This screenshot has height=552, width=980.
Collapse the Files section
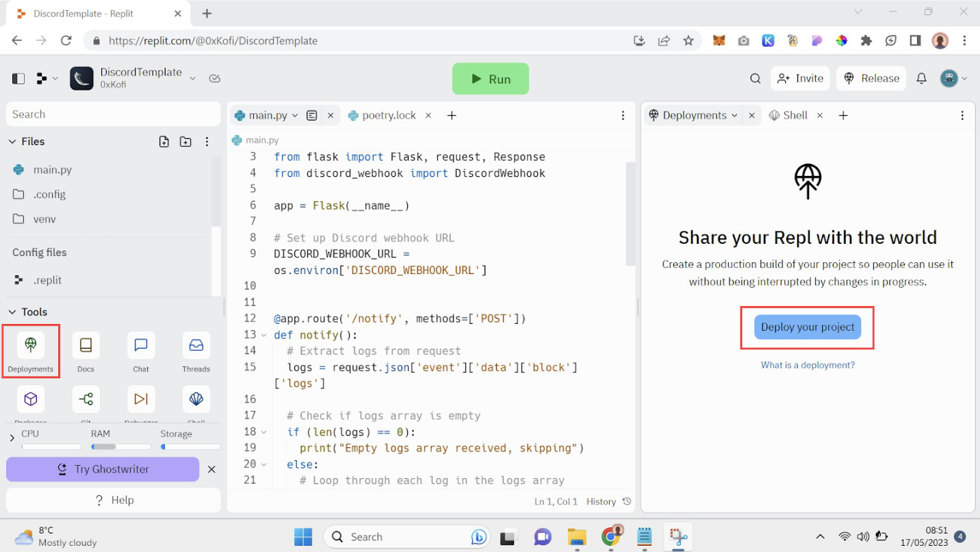[x=12, y=142]
